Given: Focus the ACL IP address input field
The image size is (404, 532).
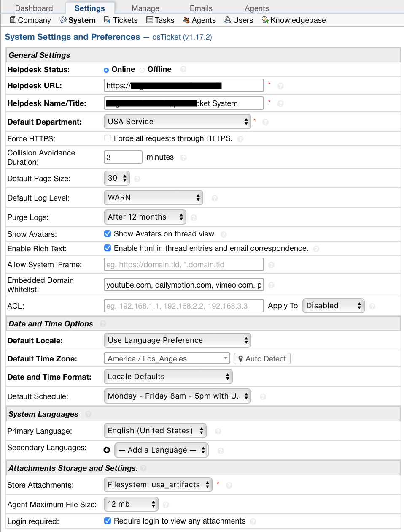Looking at the screenshot, I should [184, 306].
